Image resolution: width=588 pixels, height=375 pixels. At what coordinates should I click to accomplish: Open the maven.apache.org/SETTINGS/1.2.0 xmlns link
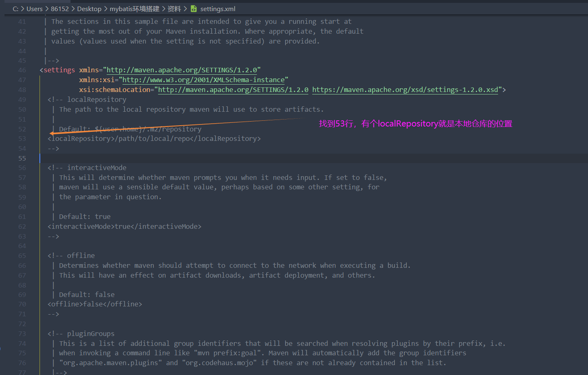point(182,70)
